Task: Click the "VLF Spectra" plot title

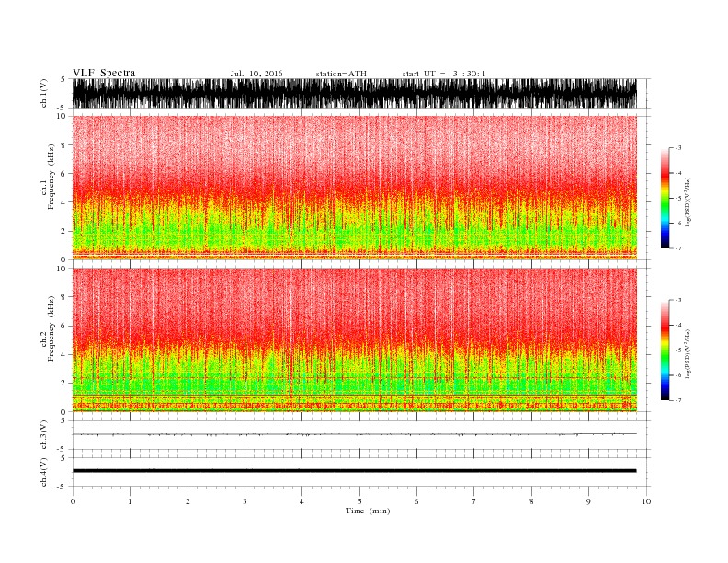Action: pyautogui.click(x=104, y=73)
